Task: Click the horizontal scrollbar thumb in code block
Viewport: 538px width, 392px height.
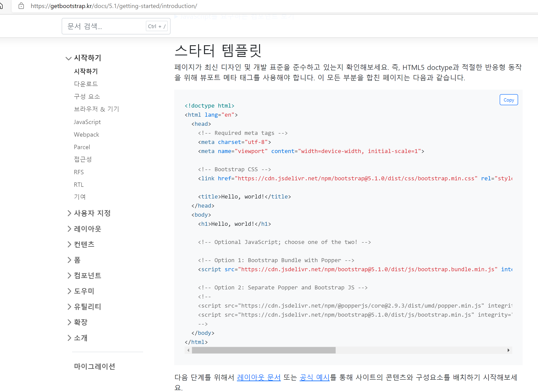Action: (x=263, y=350)
